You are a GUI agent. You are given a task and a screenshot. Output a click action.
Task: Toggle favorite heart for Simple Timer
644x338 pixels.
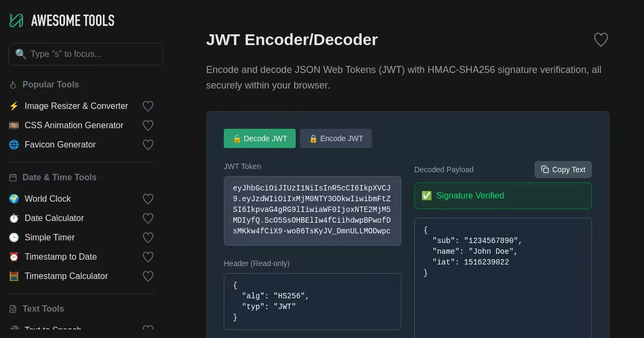[x=148, y=238]
